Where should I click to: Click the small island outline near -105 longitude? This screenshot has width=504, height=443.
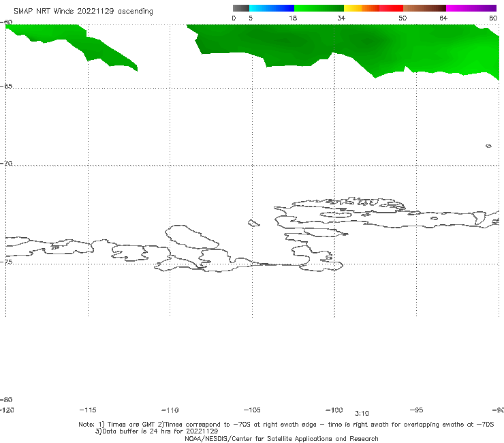click(x=253, y=223)
